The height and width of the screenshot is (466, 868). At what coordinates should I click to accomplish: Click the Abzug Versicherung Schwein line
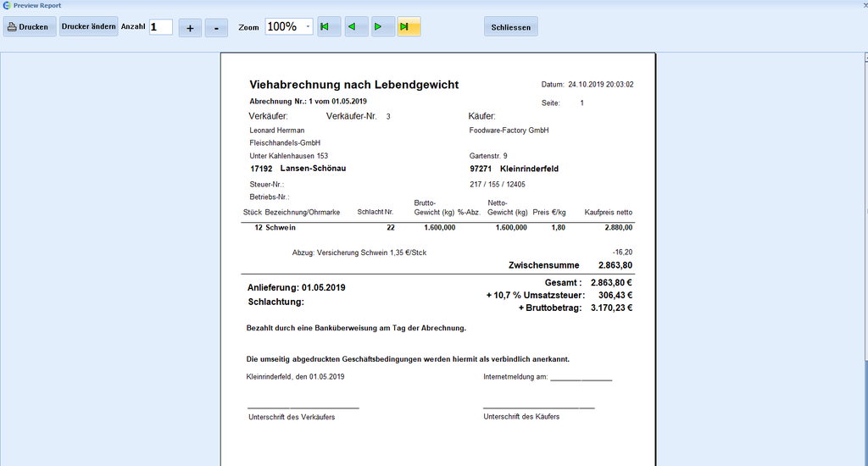[359, 253]
